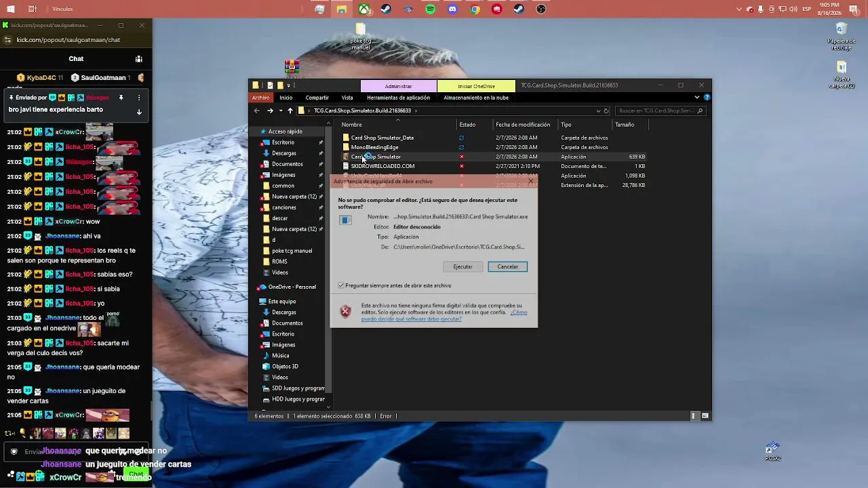Screen dimensions: 868x488
Task: Open Música under Este equipo
Action: pos(281,356)
